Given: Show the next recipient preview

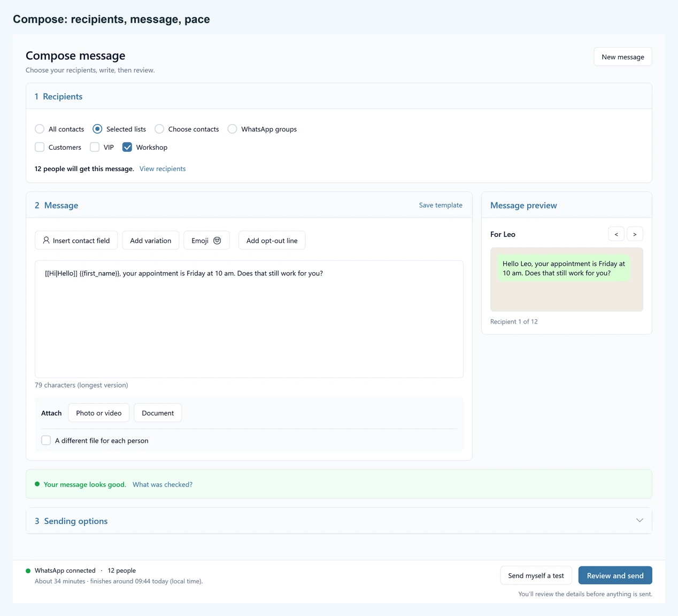Looking at the screenshot, I should [x=635, y=234].
